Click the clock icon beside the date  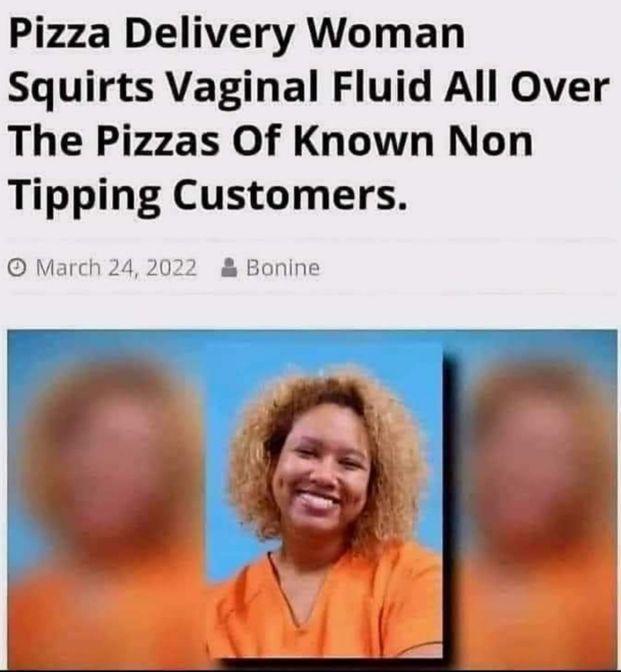[17, 268]
